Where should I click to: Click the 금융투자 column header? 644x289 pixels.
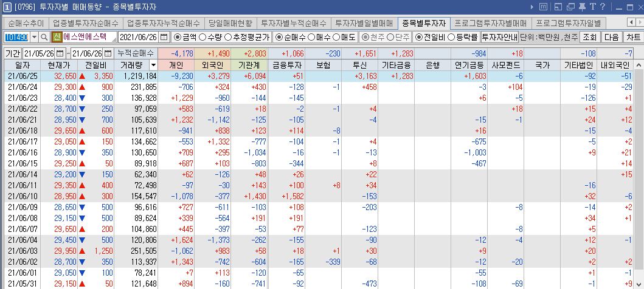[x=286, y=65]
